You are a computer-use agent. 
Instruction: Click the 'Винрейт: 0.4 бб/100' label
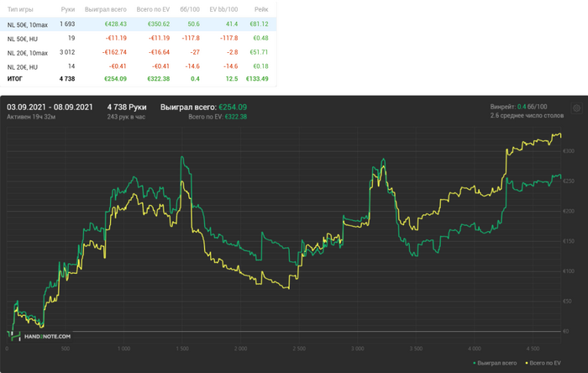[x=518, y=107]
